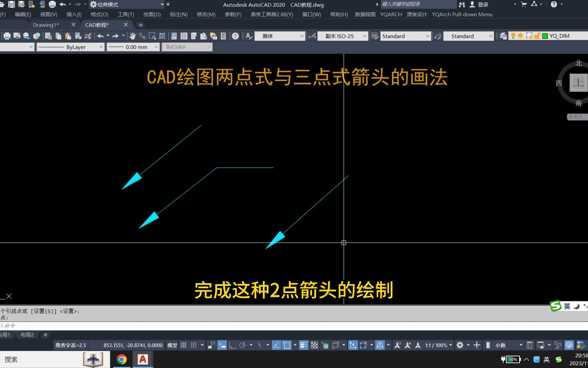Screen dimensions: 588x368
Task: Toggle object snap in status bar
Action: point(287,345)
